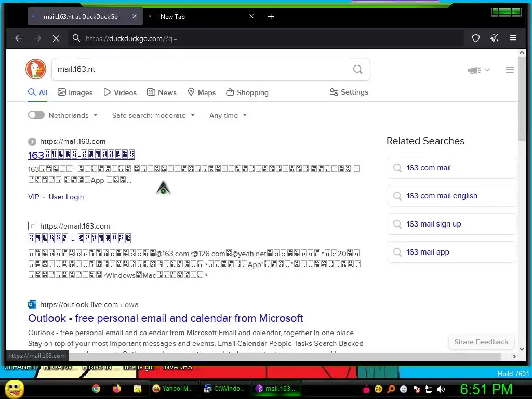Expand the Netherlands region dropdown
This screenshot has height=399, width=532.
[73, 115]
